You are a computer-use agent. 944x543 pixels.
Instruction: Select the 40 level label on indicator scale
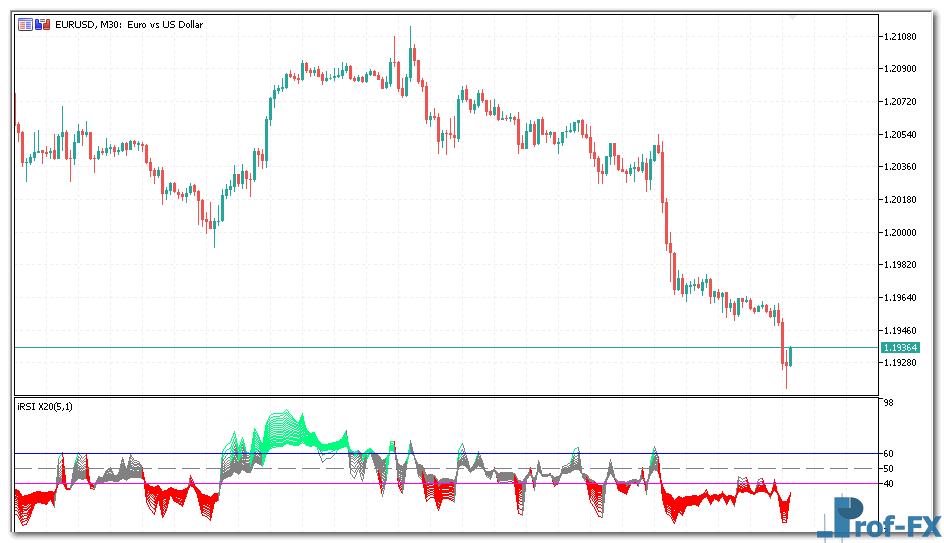(x=889, y=484)
